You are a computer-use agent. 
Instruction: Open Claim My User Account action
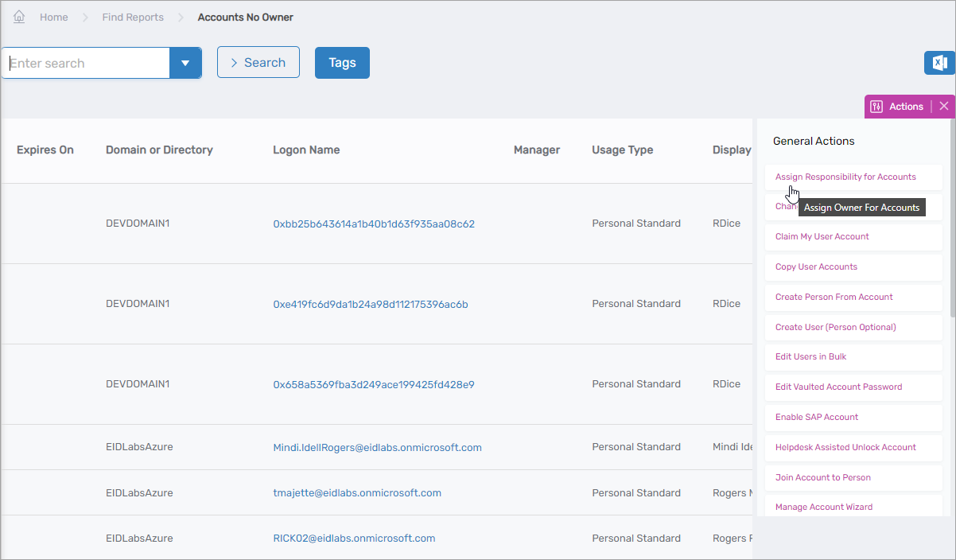tap(822, 236)
